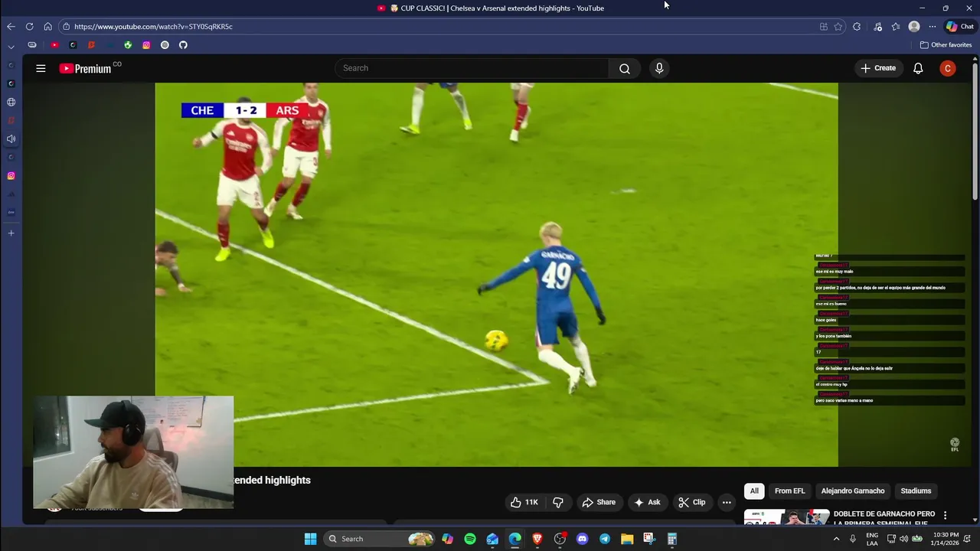980x551 pixels.
Task: Open Calculator from the taskbar
Action: click(x=672, y=539)
